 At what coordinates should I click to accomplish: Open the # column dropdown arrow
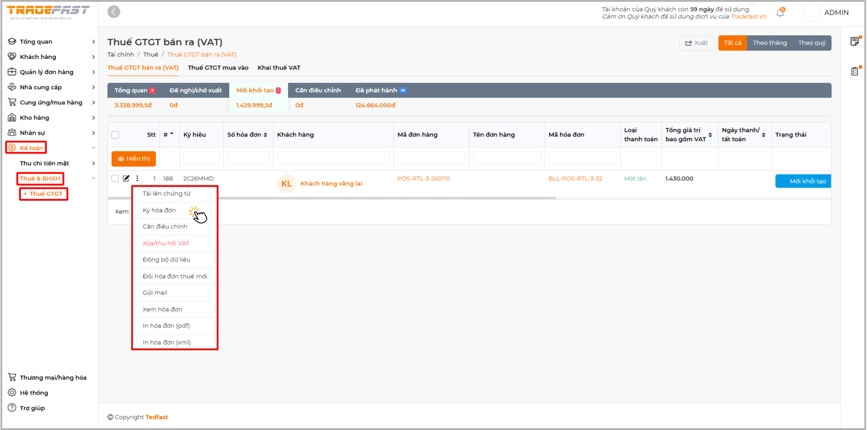pos(172,134)
